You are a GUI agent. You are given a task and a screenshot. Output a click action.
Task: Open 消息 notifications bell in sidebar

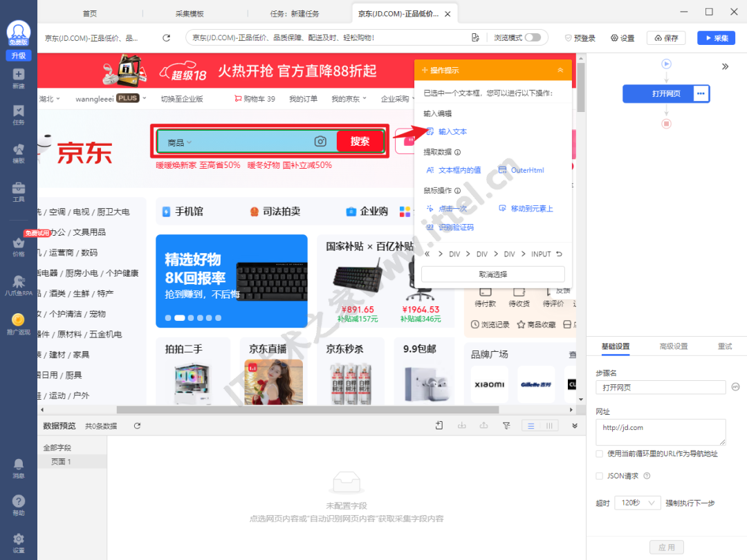click(x=19, y=467)
